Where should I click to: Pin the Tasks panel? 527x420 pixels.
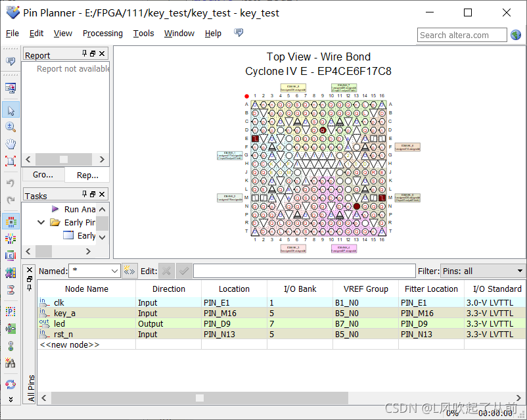[x=84, y=194]
